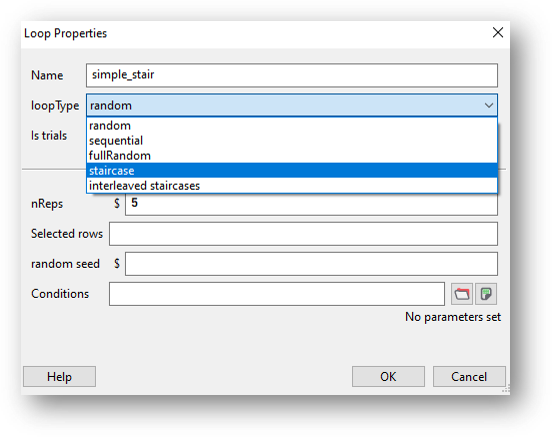Open the Help button

click(x=59, y=376)
